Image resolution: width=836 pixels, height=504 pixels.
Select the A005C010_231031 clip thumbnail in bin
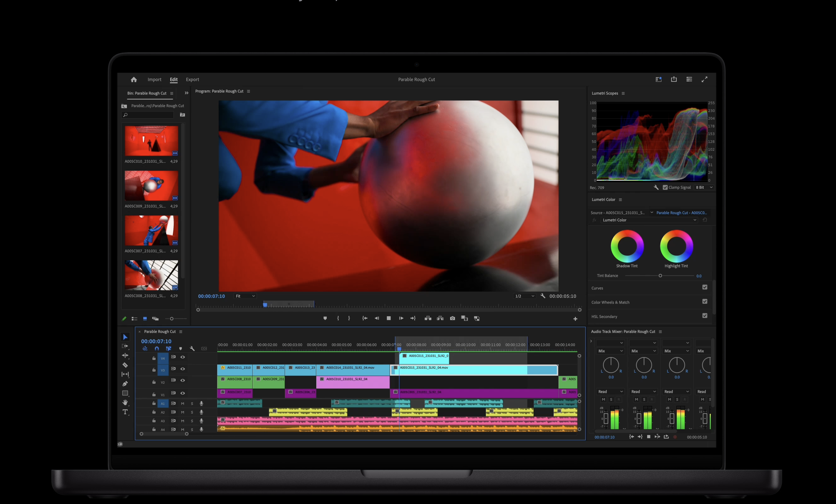pyautogui.click(x=151, y=141)
